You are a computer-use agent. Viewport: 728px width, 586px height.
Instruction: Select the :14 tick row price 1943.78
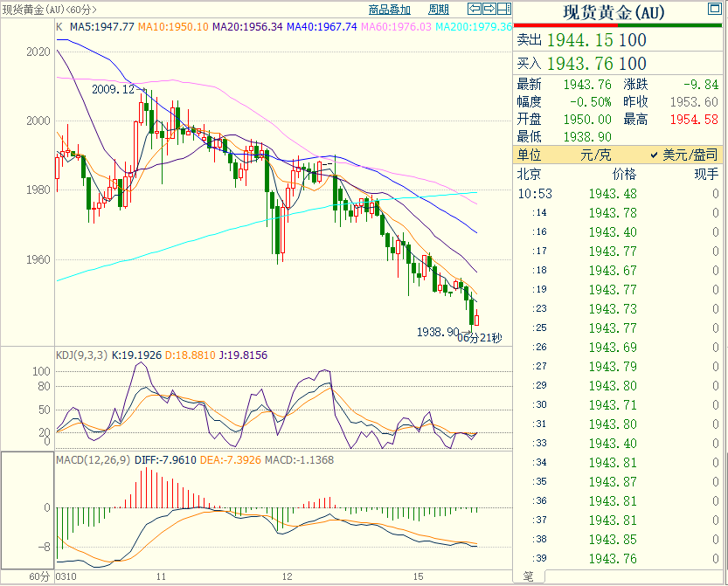613,213
